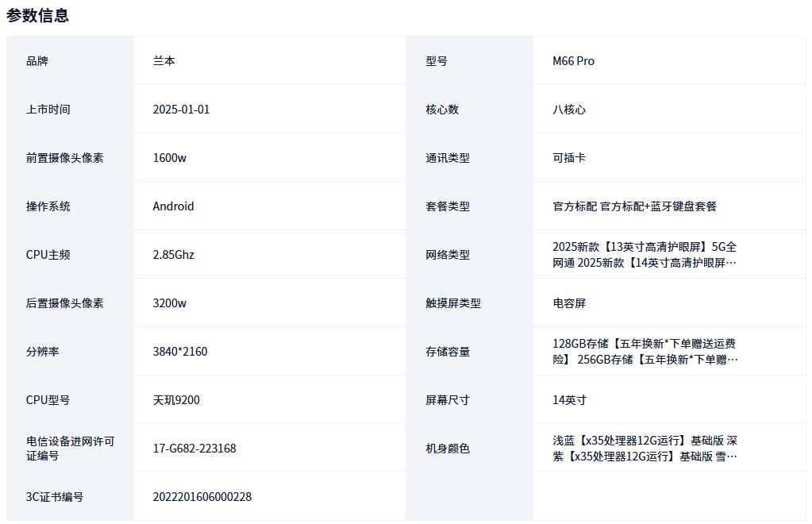The width and height of the screenshot is (812, 524).
Task: Click front camera value 1600w
Action: click(x=169, y=158)
